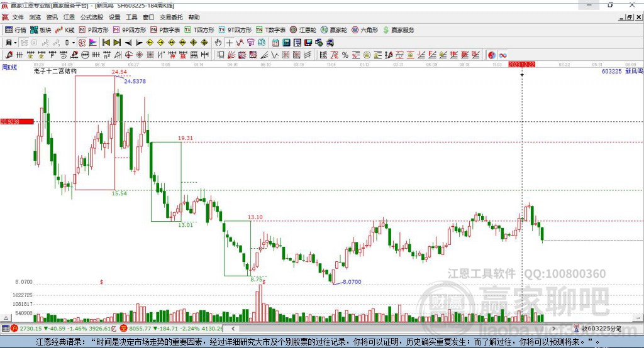Expand the candlestick style dropdown arrow

pyautogui.click(x=74, y=43)
